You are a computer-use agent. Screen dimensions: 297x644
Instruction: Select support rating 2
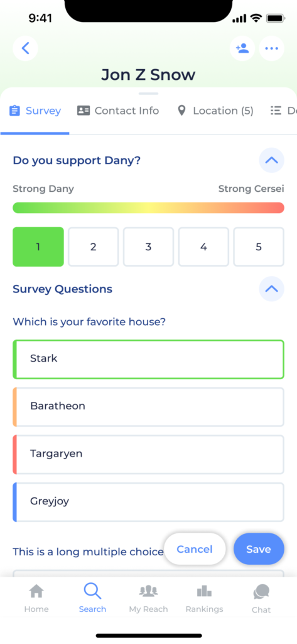coord(93,247)
